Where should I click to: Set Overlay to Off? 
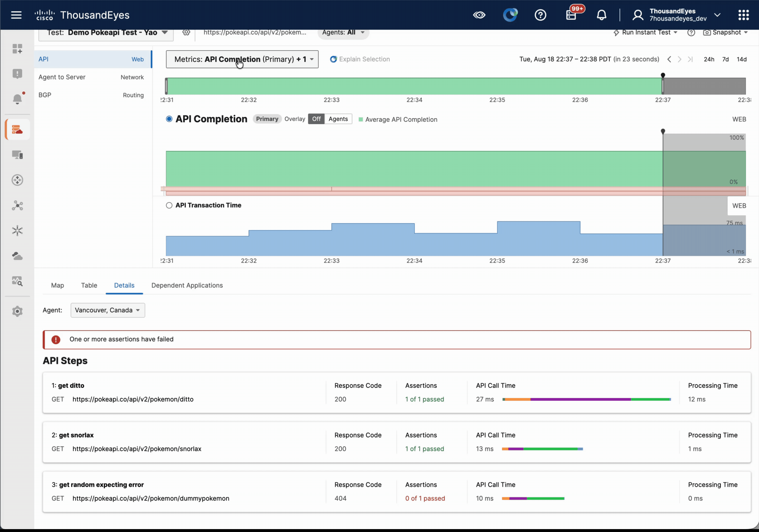316,119
